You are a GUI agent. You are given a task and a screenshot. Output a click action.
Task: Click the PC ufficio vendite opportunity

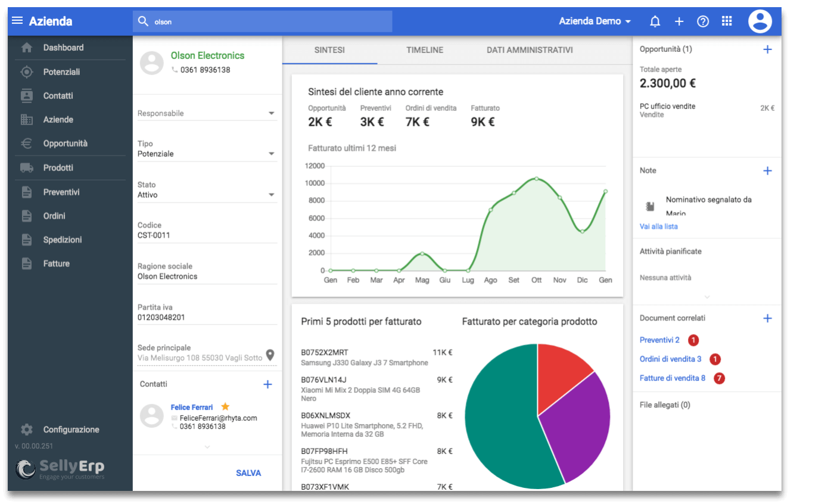coord(707,110)
